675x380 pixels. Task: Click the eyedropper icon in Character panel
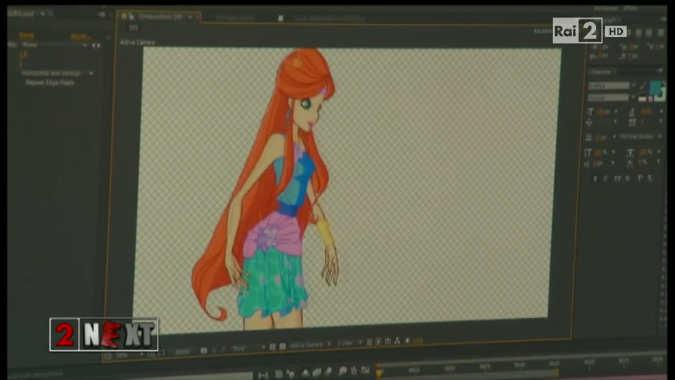point(643,87)
